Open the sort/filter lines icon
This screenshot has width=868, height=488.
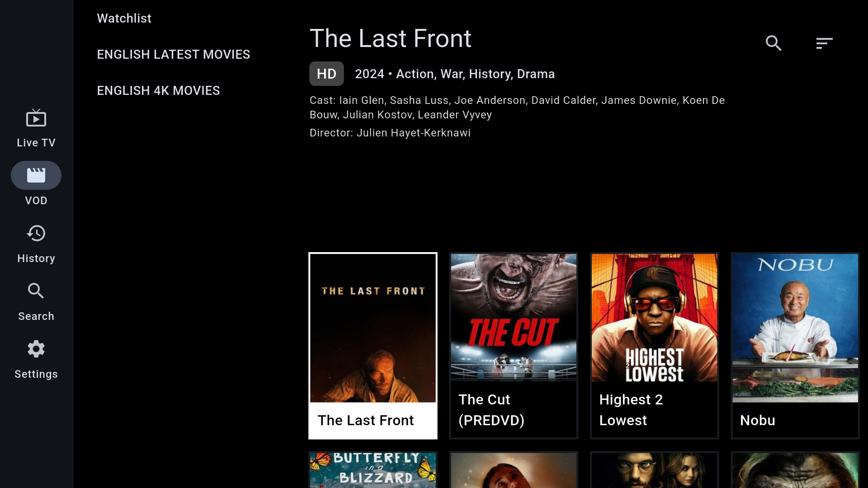click(824, 43)
